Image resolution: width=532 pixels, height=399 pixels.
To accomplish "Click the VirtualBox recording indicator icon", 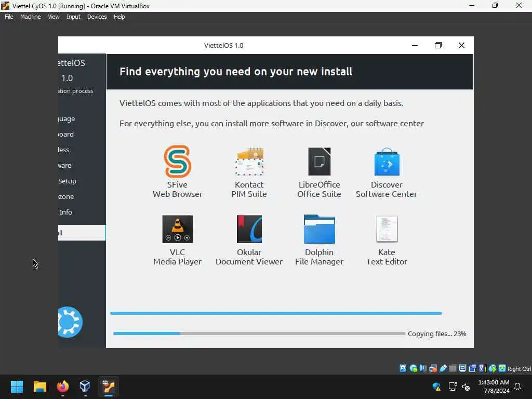I will point(472,368).
